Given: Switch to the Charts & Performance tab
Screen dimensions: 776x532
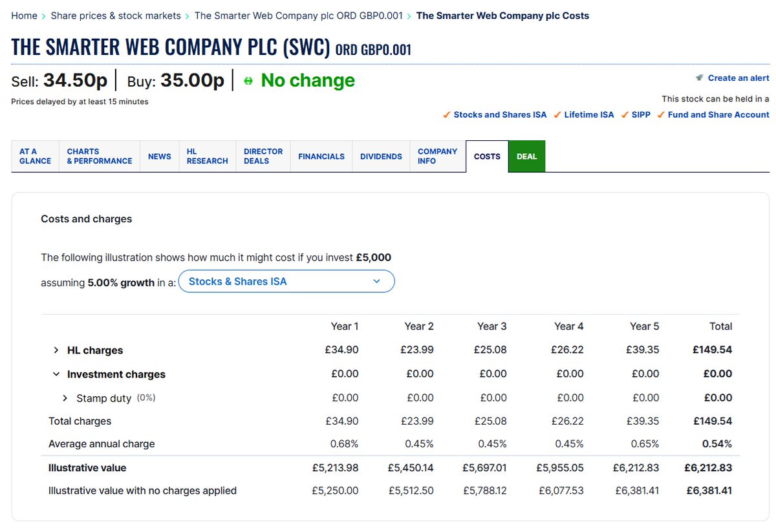Looking at the screenshot, I should tap(100, 156).
